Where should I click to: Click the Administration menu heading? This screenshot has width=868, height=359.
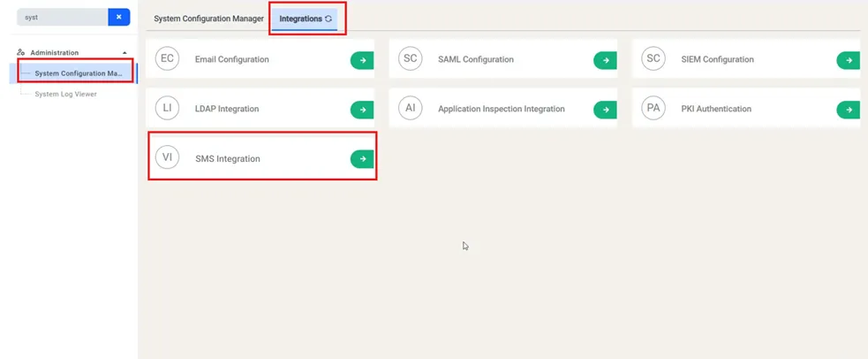pyautogui.click(x=54, y=53)
